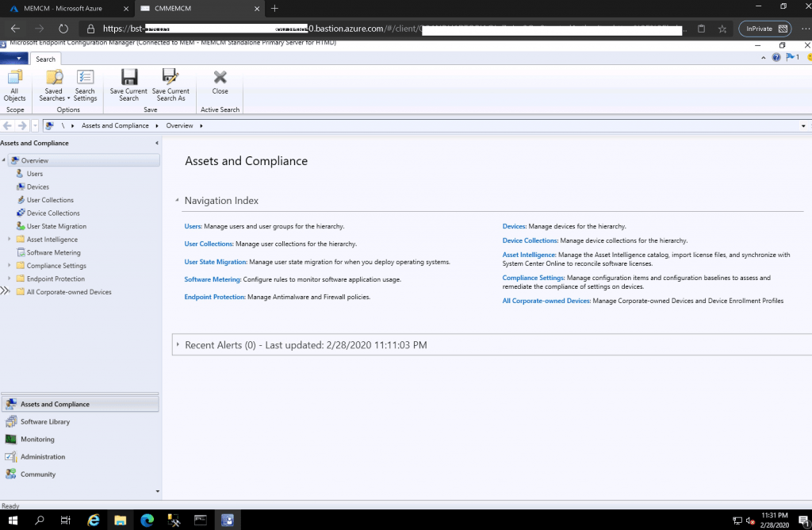The height and width of the screenshot is (530, 812).
Task: Follow the Device Collections link
Action: point(530,240)
